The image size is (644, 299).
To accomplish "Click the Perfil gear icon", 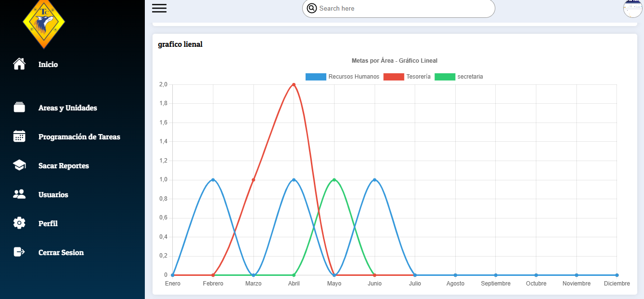I will click(19, 223).
